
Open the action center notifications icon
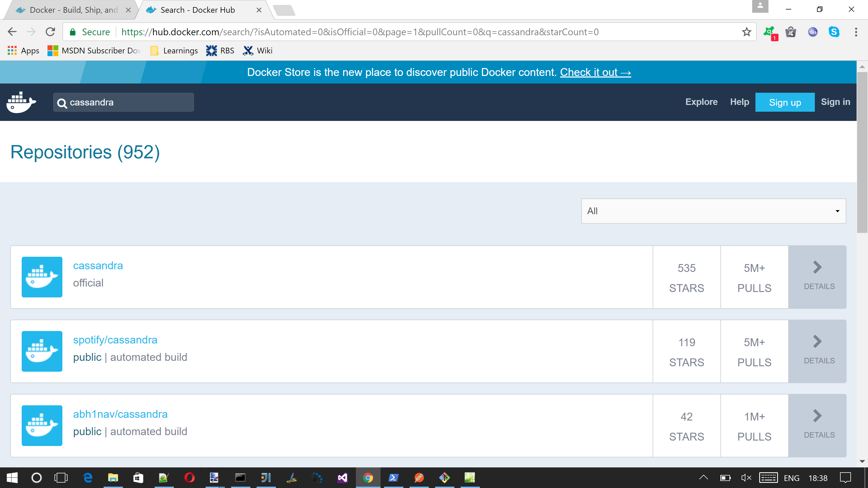[845, 477]
